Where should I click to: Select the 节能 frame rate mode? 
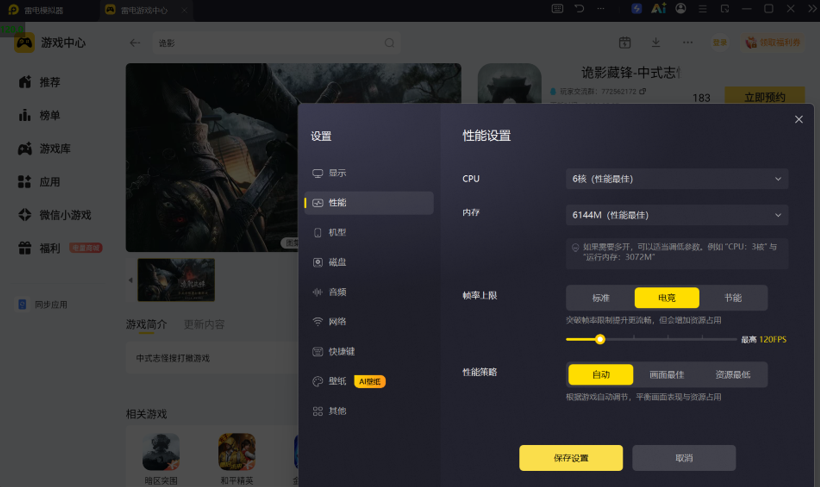pos(733,298)
